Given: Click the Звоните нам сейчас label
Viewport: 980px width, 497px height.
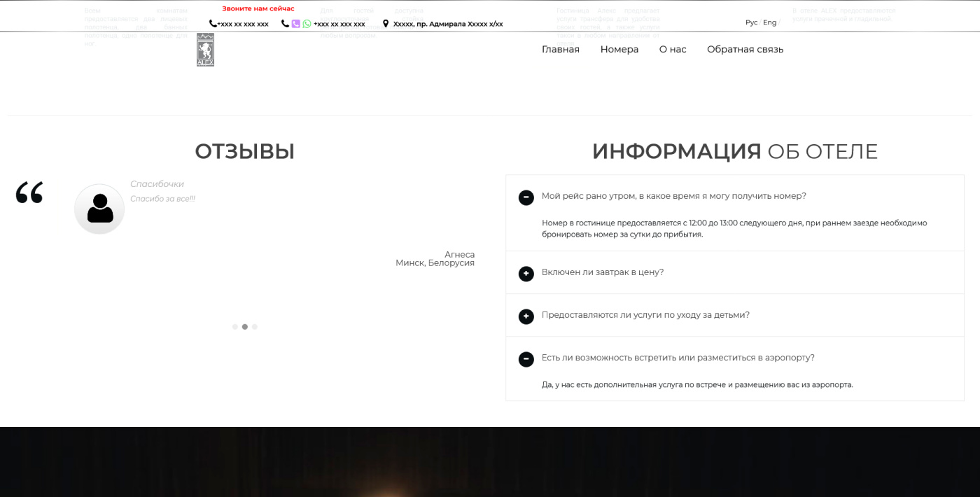Looking at the screenshot, I should coord(258,8).
